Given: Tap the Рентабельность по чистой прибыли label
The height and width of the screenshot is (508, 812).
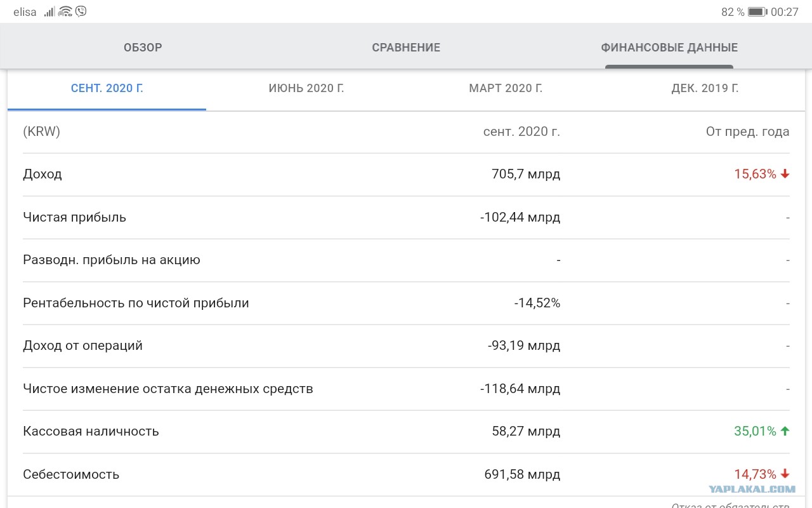Looking at the screenshot, I should (x=136, y=303).
